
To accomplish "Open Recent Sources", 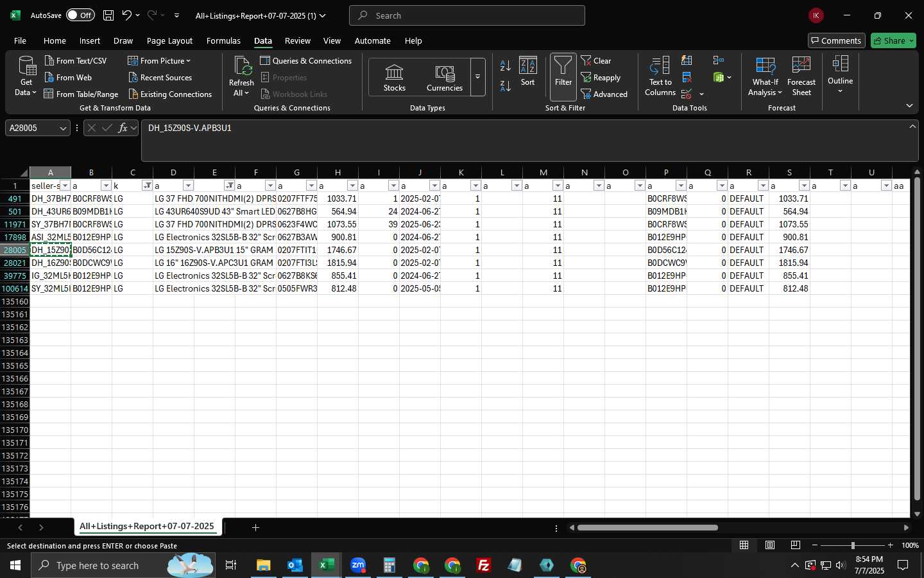I will coord(160,77).
